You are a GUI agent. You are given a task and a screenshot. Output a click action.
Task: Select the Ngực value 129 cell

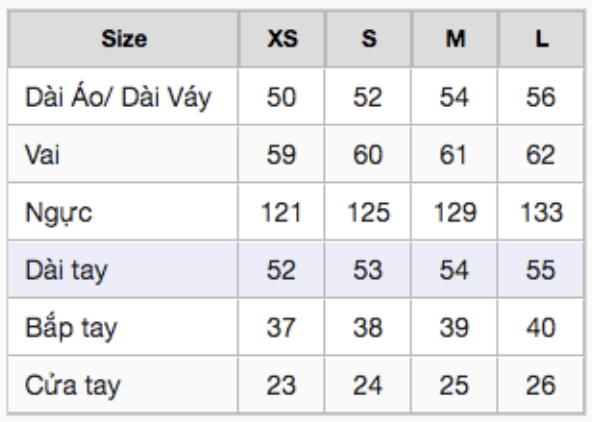tap(455, 212)
